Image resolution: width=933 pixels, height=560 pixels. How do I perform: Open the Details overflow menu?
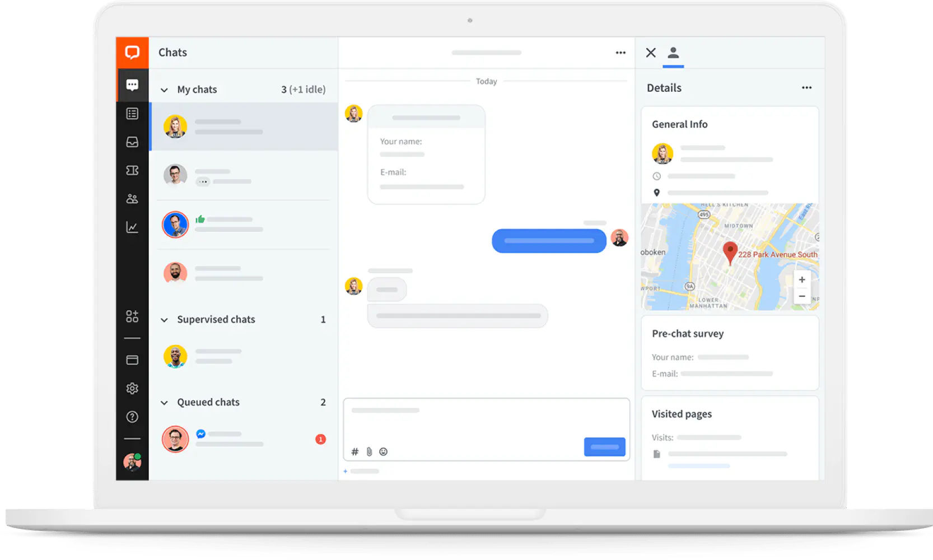point(806,87)
